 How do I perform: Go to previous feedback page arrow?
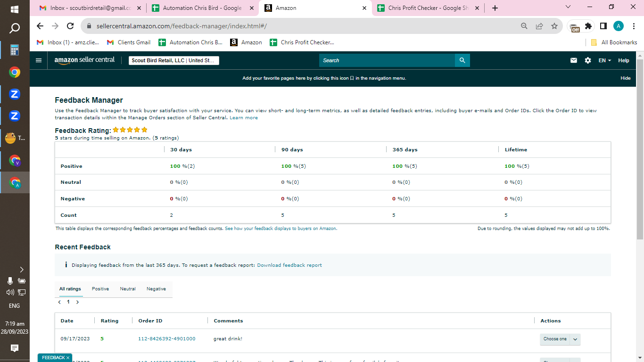[59, 302]
